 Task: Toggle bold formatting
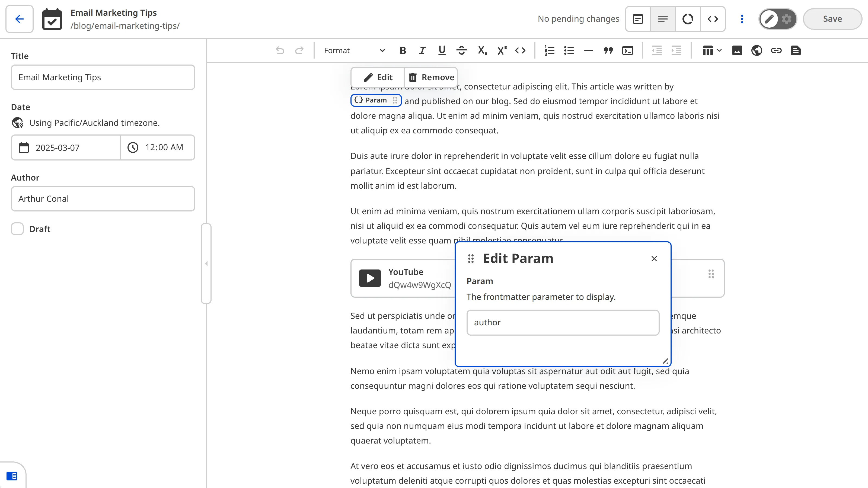click(402, 50)
